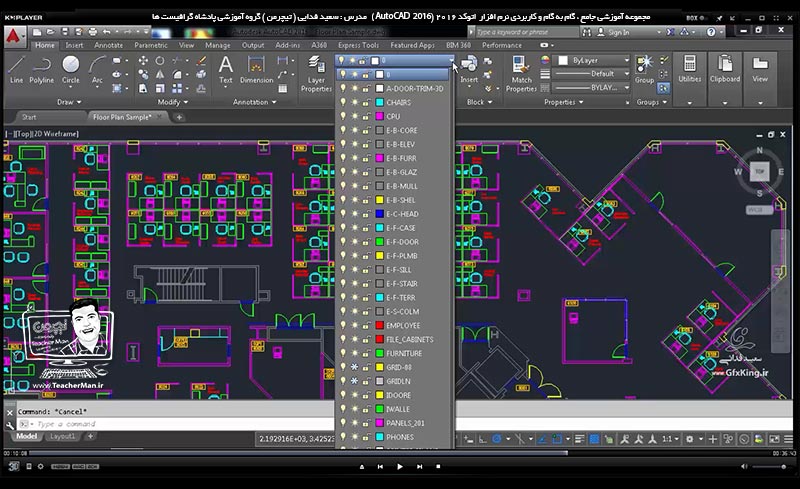Select the Circle tool

pos(70,70)
